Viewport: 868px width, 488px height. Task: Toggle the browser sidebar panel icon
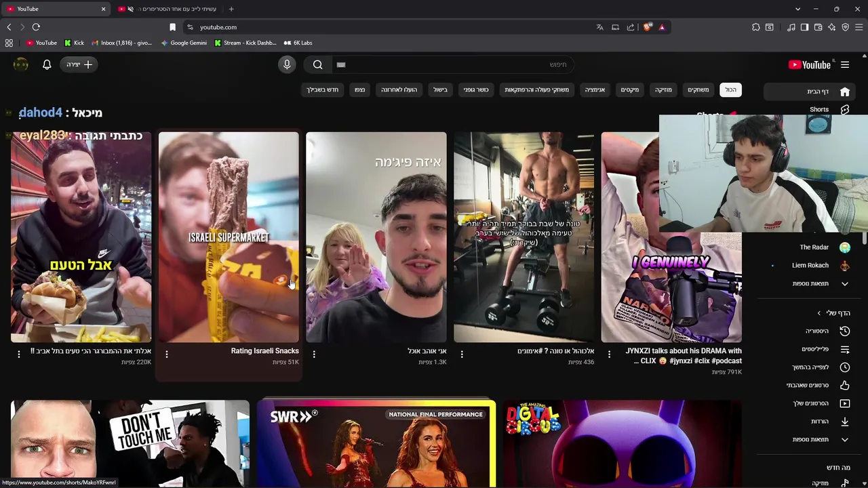click(x=804, y=27)
